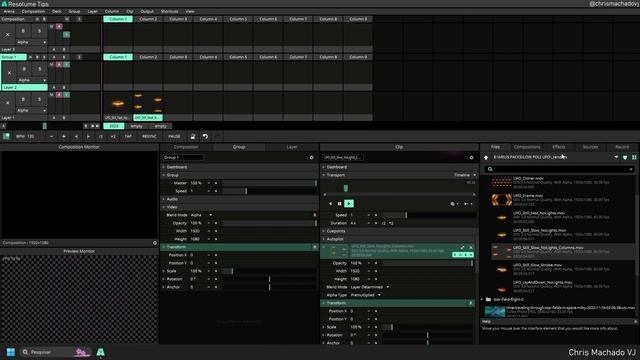Open the Output menu
Screen dimensions: 640x360
point(147,11)
